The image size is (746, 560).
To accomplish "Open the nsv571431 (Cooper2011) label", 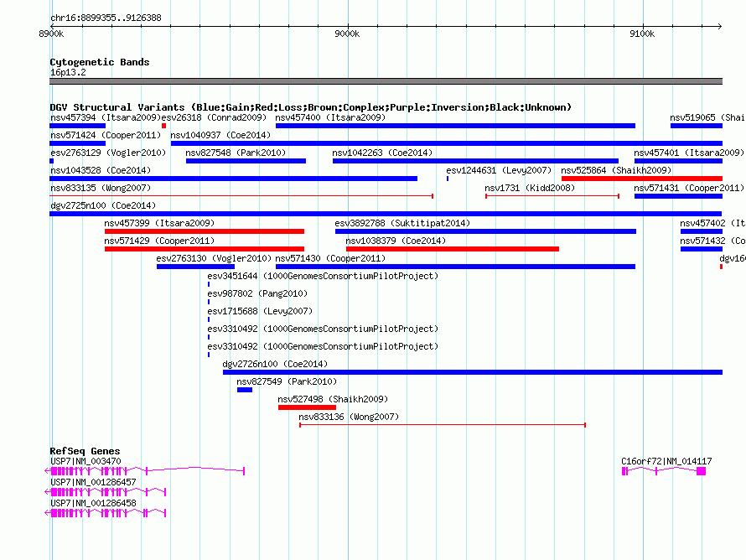I will click(x=689, y=188).
